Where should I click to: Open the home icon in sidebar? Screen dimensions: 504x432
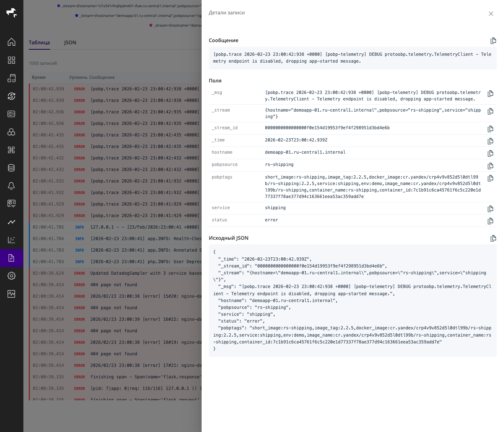(12, 42)
